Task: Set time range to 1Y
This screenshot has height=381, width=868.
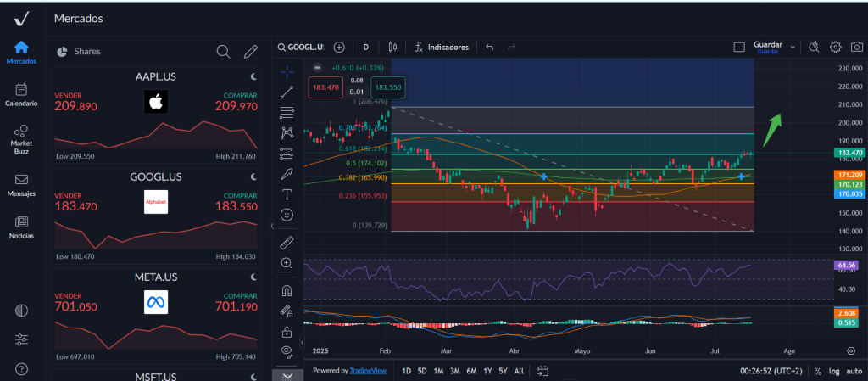Action: tap(487, 371)
